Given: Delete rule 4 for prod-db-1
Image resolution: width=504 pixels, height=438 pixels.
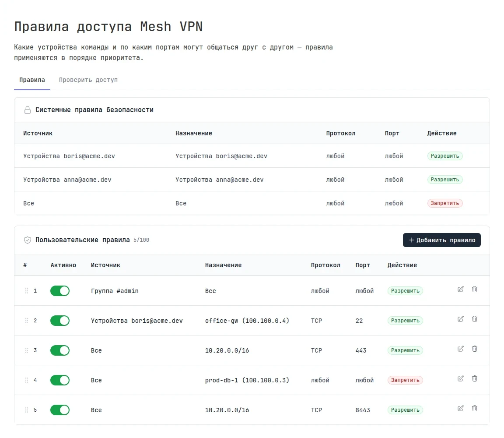Looking at the screenshot, I should 474,378.
